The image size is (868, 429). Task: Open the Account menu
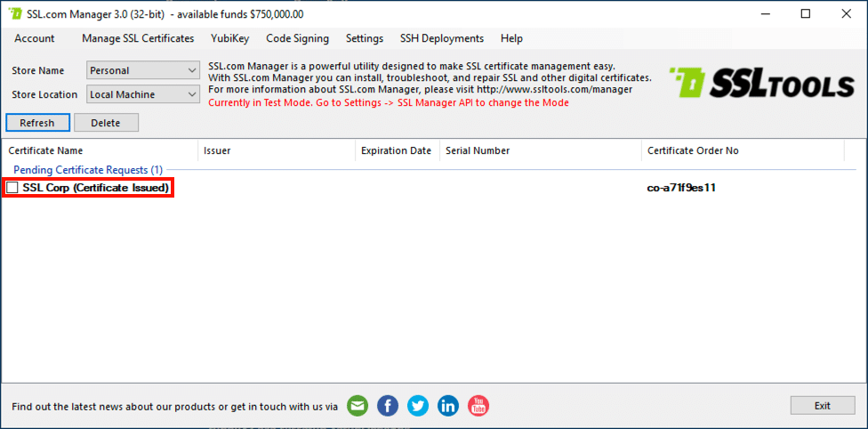pyautogui.click(x=35, y=38)
